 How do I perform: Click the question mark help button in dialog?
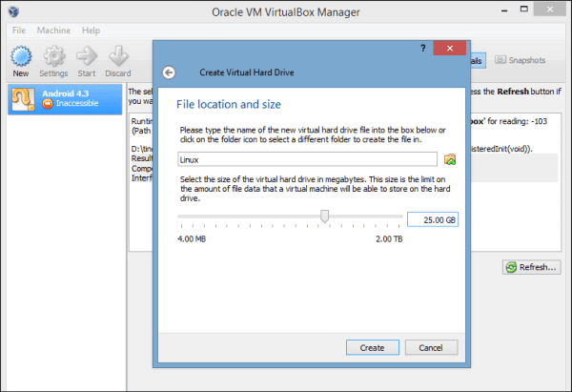coord(422,49)
